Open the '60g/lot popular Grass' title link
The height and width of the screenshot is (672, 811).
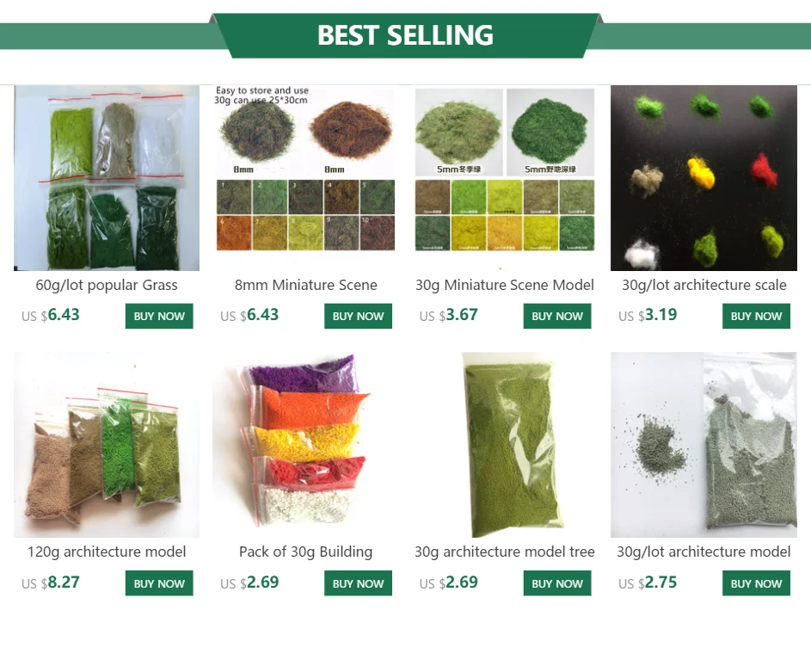[x=107, y=285]
